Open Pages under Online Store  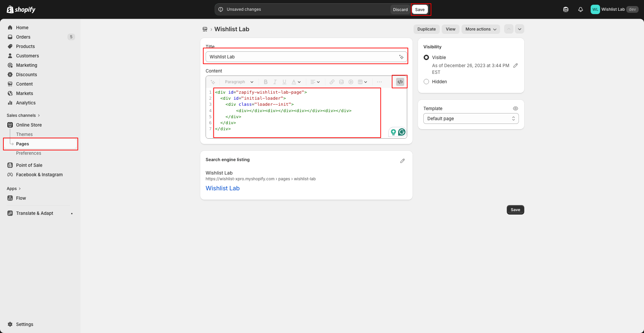pos(22,144)
